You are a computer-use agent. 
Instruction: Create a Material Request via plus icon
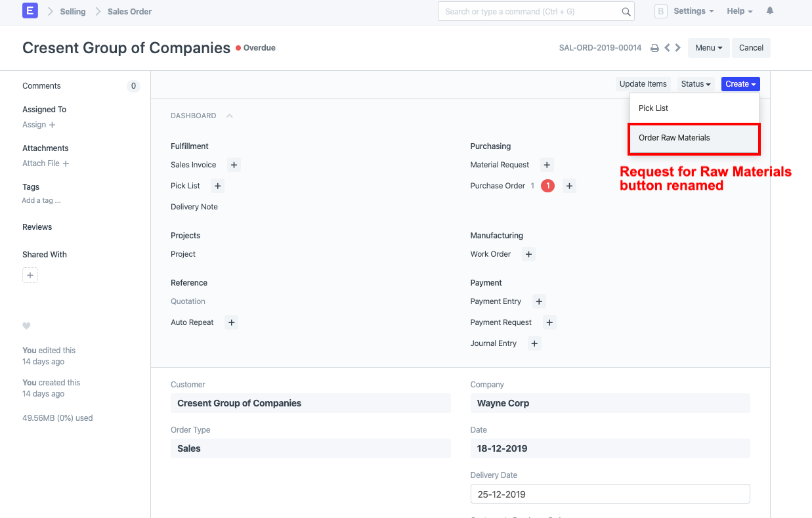(547, 165)
